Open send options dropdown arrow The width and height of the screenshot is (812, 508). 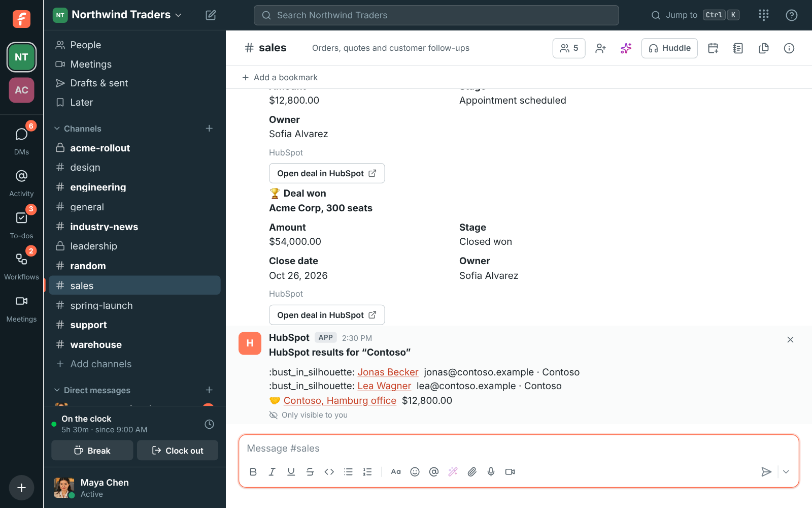[x=786, y=472]
